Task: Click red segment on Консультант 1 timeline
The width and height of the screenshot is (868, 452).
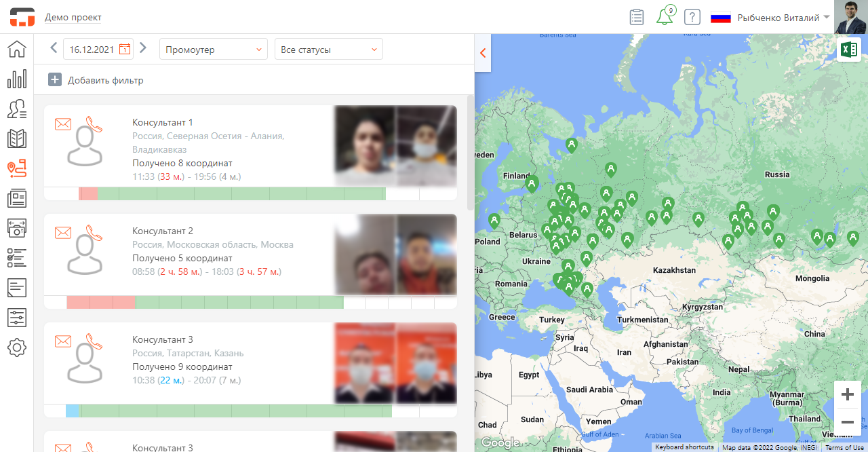Action: tap(88, 193)
